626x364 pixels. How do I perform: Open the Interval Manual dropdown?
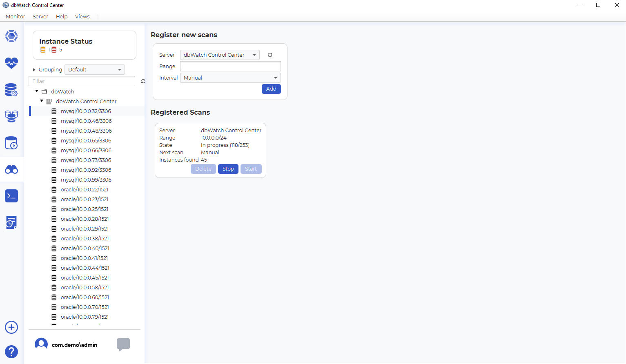230,78
